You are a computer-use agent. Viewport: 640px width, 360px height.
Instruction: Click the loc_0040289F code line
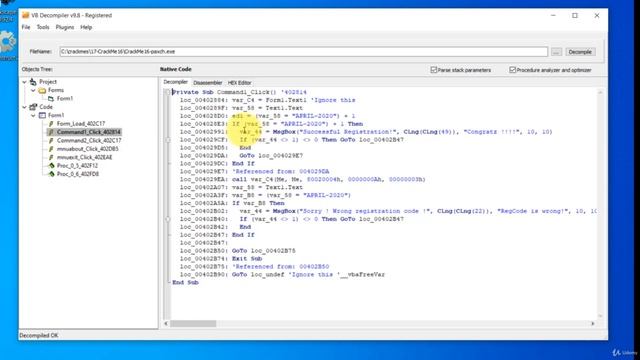coord(241,108)
